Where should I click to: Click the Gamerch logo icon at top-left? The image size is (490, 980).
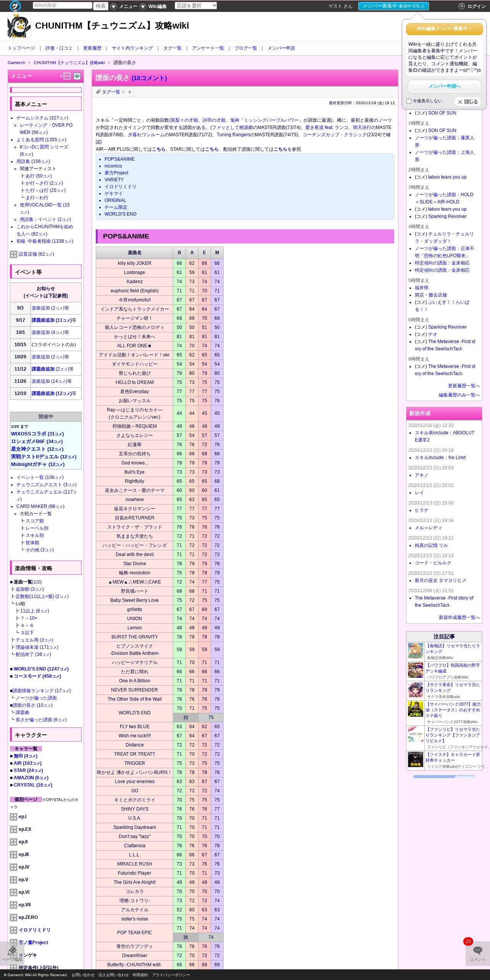point(15,6)
